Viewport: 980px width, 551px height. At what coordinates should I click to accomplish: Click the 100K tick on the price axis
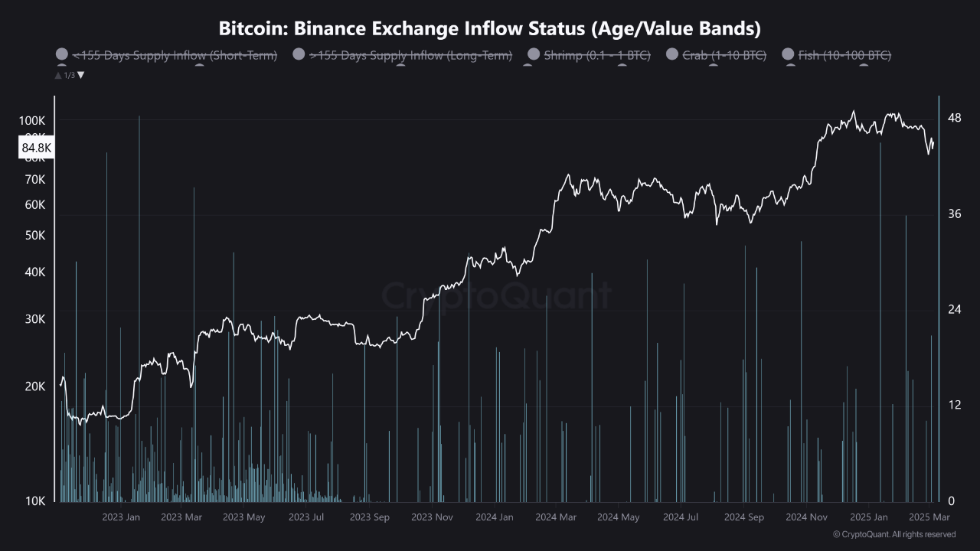click(x=33, y=121)
